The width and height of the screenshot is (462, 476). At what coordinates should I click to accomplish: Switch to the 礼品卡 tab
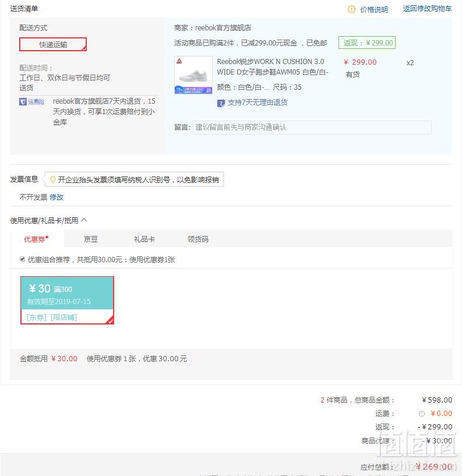pos(144,239)
